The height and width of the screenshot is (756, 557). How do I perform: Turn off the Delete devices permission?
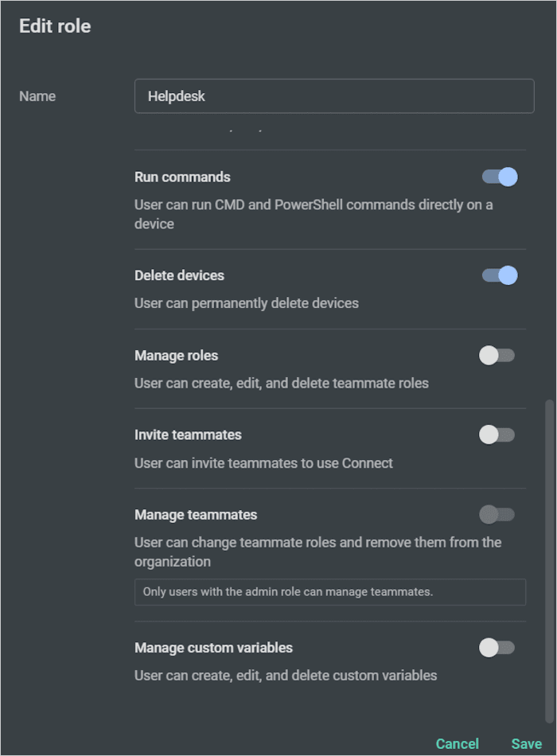498,275
